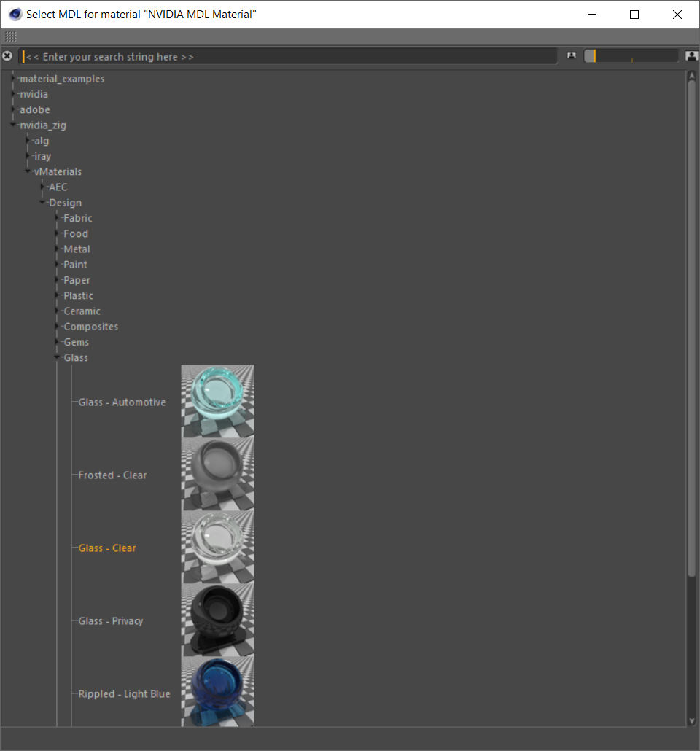Expand the alg folder arrow
This screenshot has width=700, height=751.
(28, 140)
